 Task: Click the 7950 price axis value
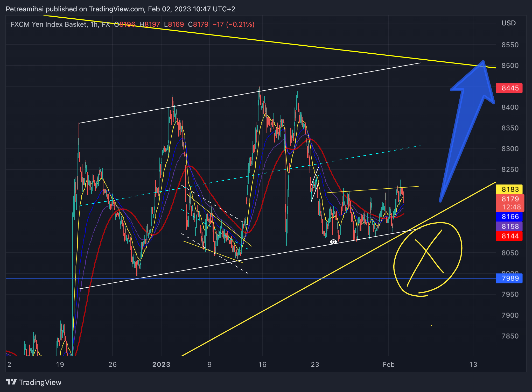(x=510, y=294)
